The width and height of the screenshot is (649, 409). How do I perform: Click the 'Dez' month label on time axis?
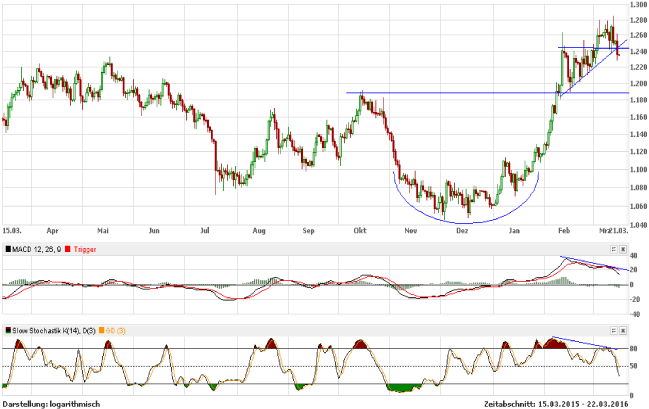point(462,230)
